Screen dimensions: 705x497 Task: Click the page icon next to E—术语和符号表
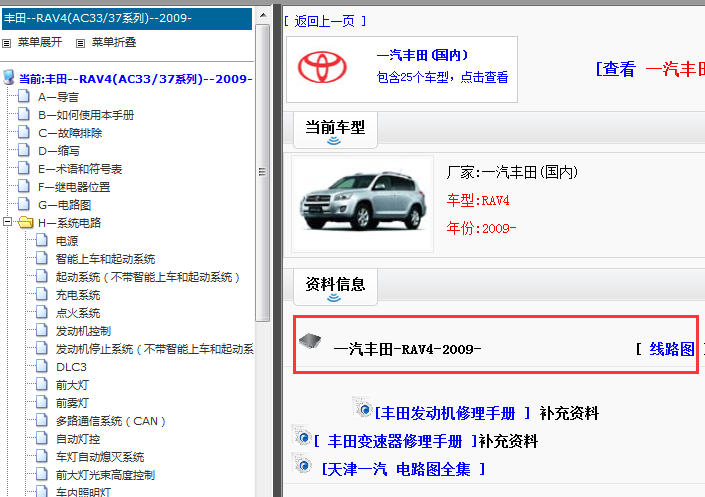coord(24,168)
